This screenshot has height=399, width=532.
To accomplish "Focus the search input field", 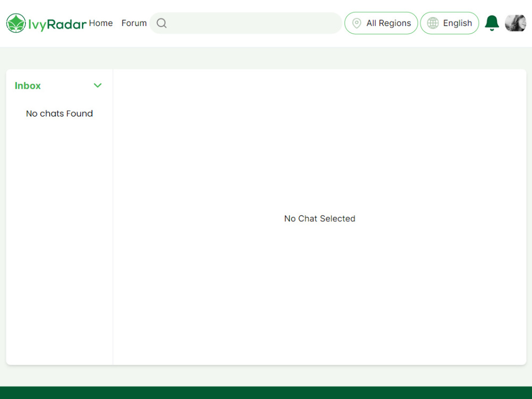I will coord(246,23).
